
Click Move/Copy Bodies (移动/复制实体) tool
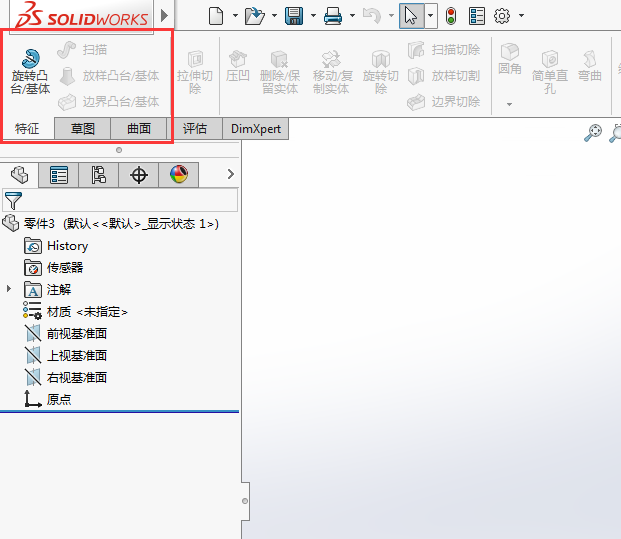[x=332, y=72]
